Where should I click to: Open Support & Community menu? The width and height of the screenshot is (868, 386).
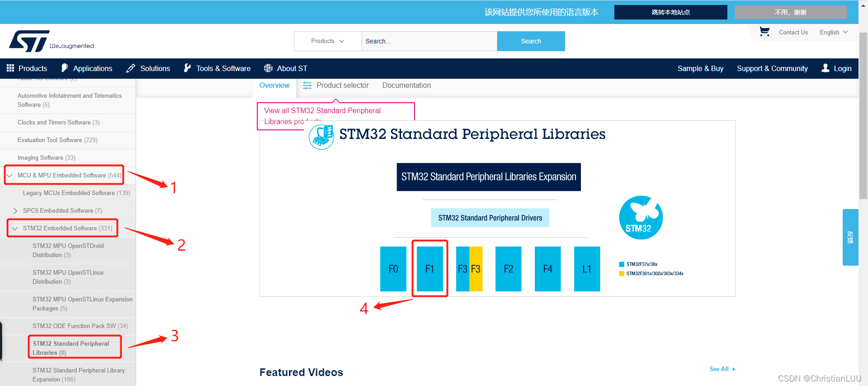(x=772, y=68)
